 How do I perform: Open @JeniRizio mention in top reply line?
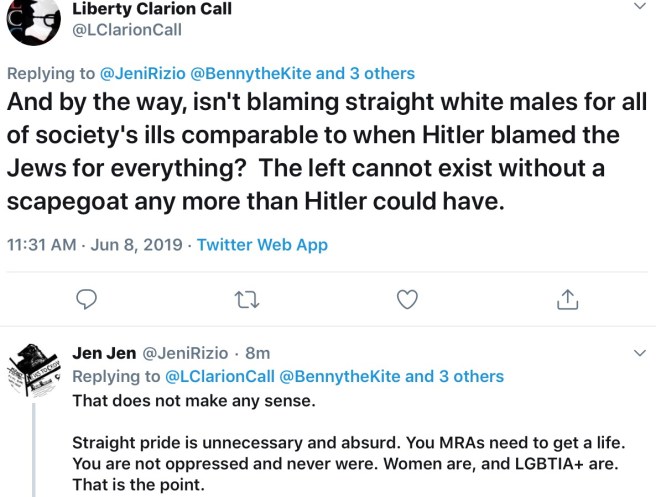[x=141, y=73]
